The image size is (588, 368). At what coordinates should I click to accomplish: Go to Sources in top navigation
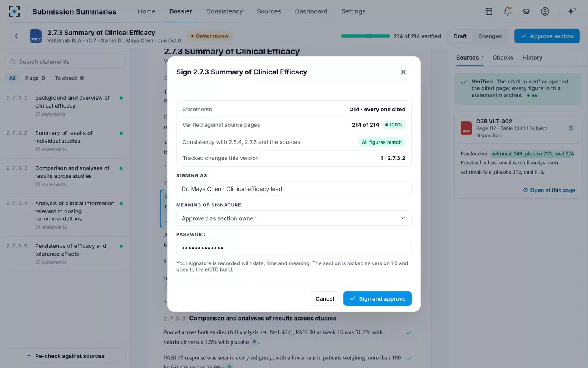coord(269,11)
